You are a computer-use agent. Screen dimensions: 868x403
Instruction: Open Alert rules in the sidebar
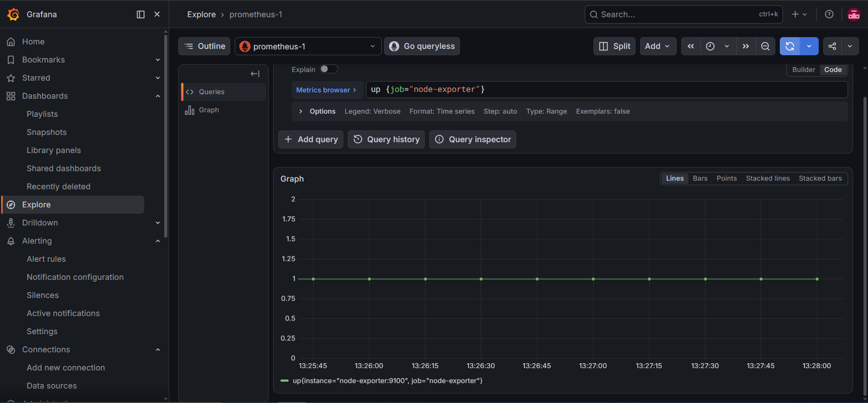tap(46, 259)
